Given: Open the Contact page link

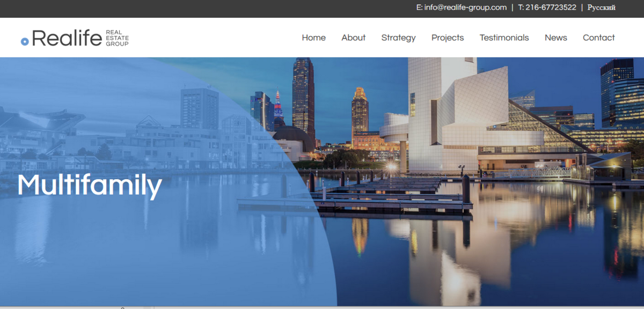Looking at the screenshot, I should coord(598,38).
